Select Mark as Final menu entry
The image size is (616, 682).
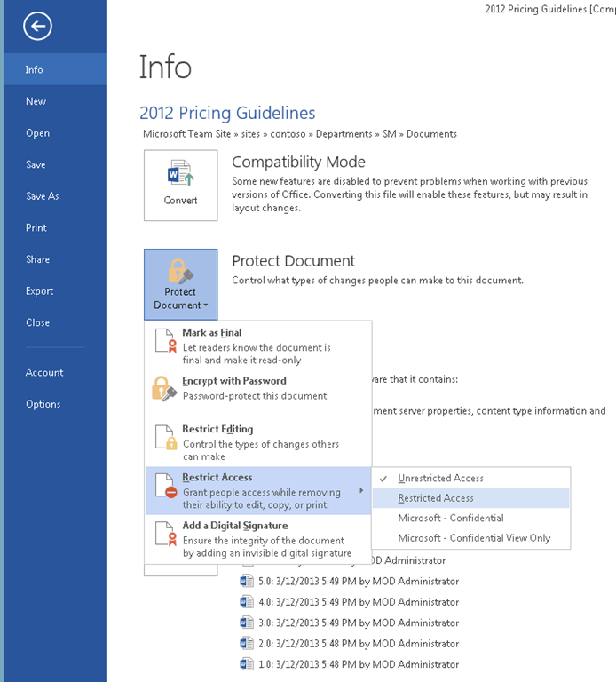point(258,345)
